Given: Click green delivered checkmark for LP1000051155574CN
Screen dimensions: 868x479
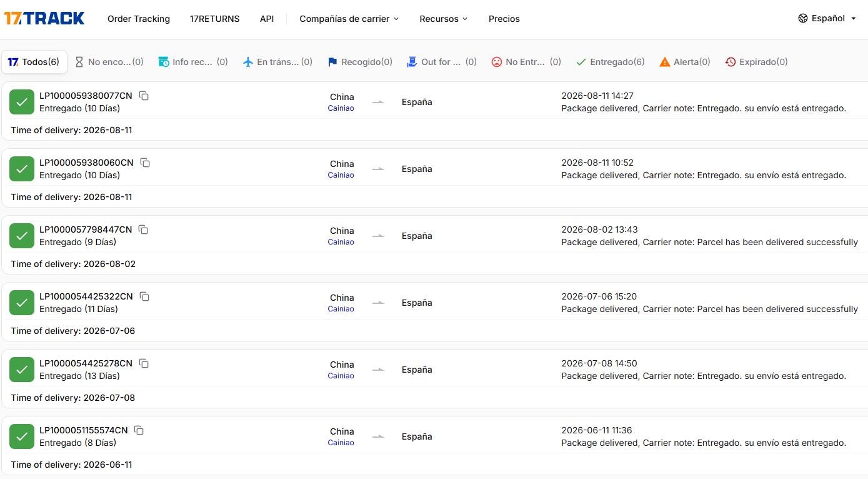Looking at the screenshot, I should pyautogui.click(x=22, y=436).
